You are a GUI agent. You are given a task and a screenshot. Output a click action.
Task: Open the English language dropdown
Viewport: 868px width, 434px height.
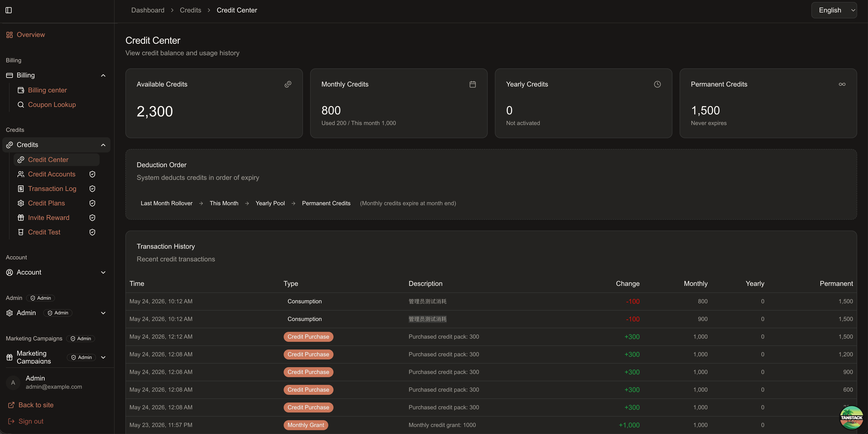coord(834,10)
